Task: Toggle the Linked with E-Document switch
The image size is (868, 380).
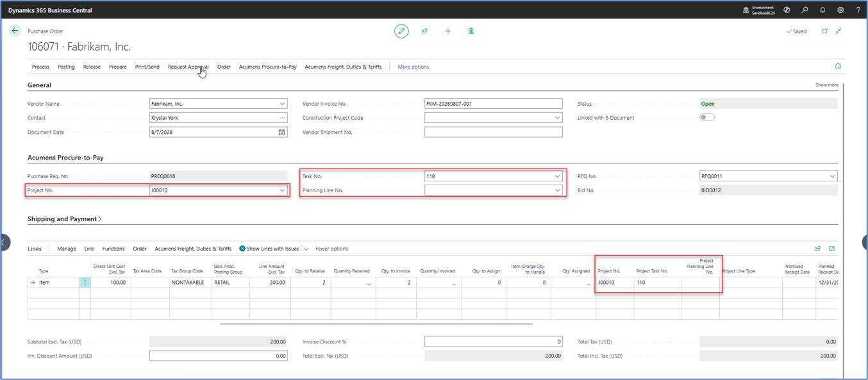Action: click(x=707, y=118)
